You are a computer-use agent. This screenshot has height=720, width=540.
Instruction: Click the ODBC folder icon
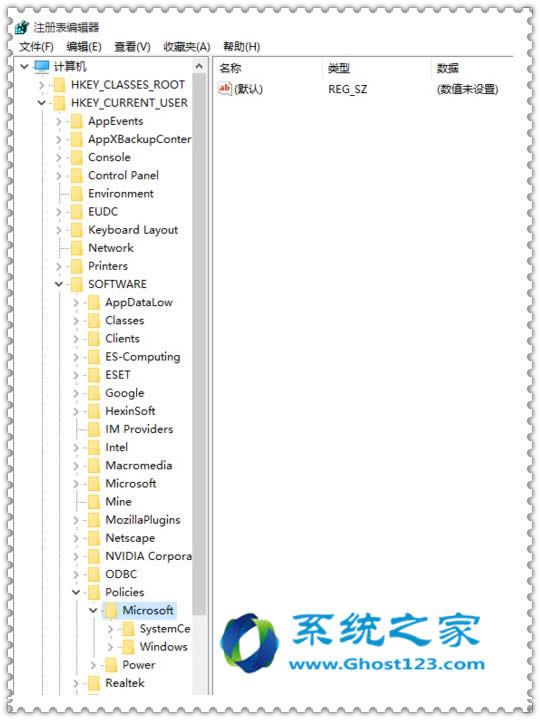(94, 574)
